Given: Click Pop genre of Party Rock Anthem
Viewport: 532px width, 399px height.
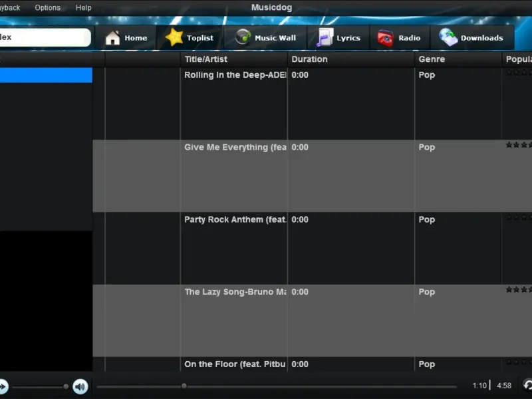Looking at the screenshot, I should point(427,219).
